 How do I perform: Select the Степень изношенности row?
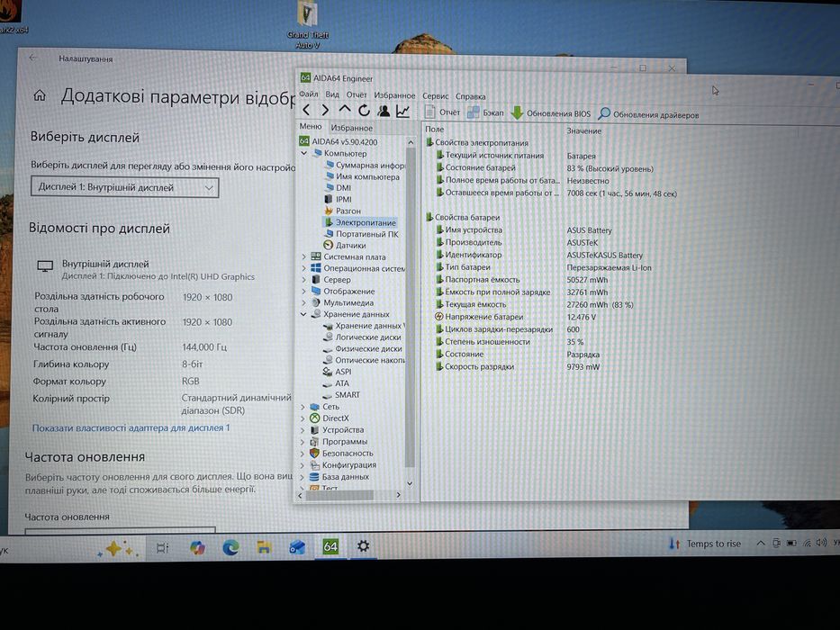click(509, 342)
